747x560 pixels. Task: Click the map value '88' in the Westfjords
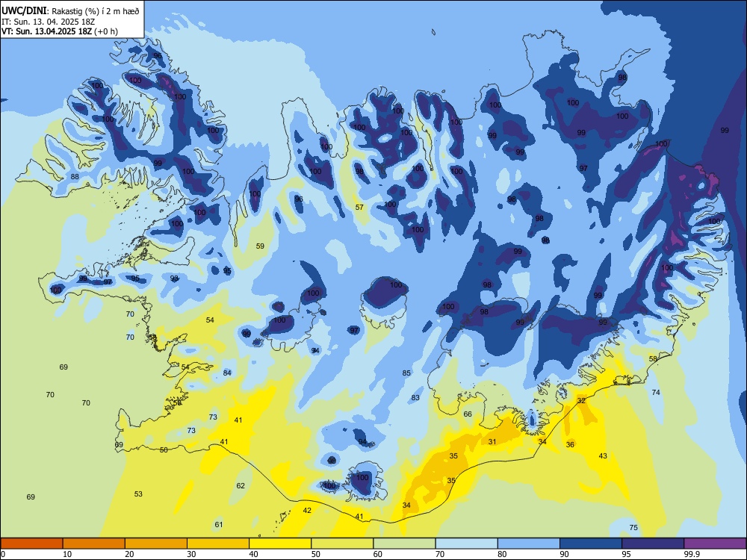(75, 177)
